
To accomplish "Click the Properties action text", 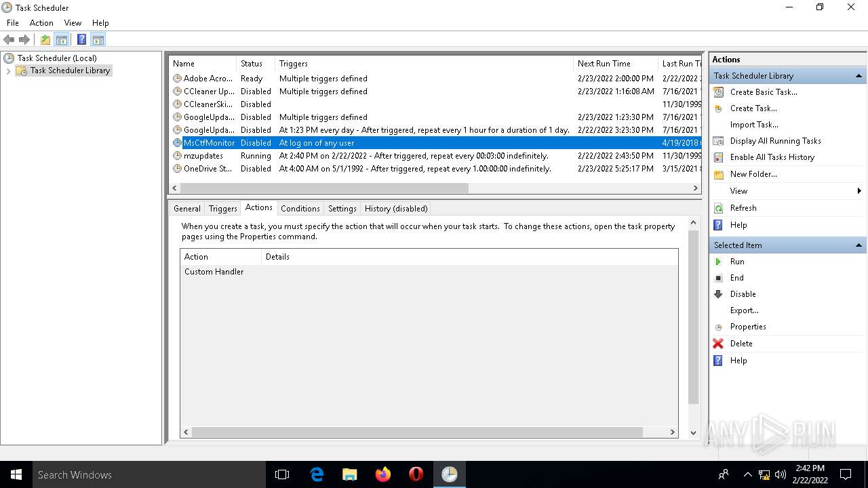I will click(x=748, y=327).
